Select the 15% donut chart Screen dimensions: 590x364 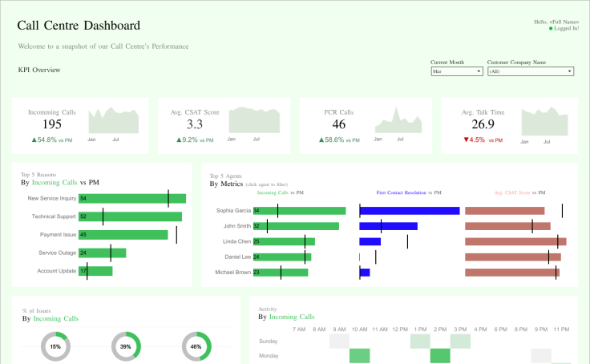point(55,346)
